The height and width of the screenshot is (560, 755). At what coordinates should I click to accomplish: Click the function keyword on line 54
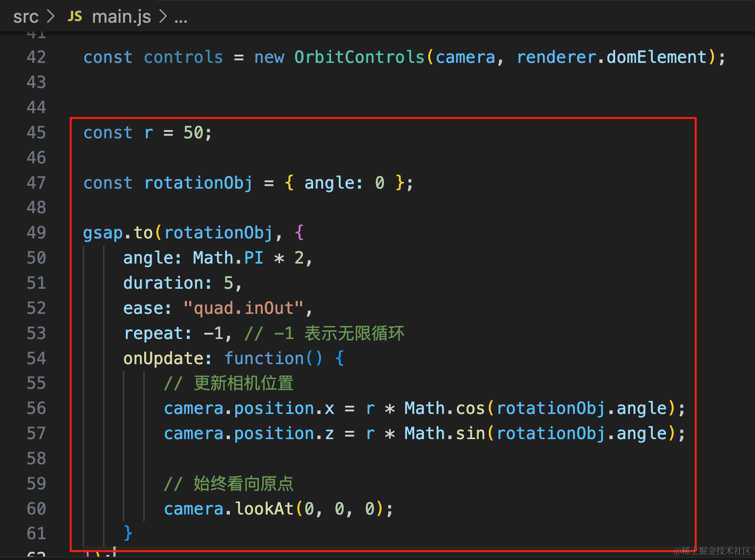(x=264, y=358)
